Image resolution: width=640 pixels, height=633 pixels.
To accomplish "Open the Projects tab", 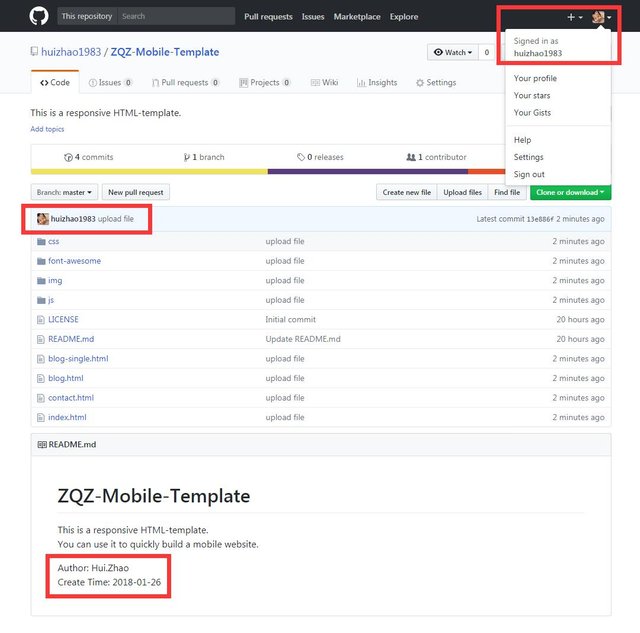I will [x=264, y=82].
